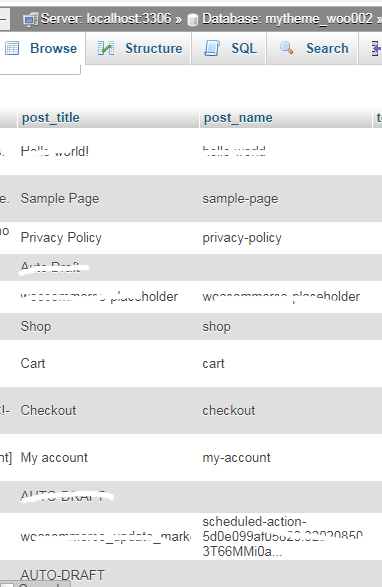The height and width of the screenshot is (587, 382).
Task: Click the SQL document icon
Action: point(212,48)
